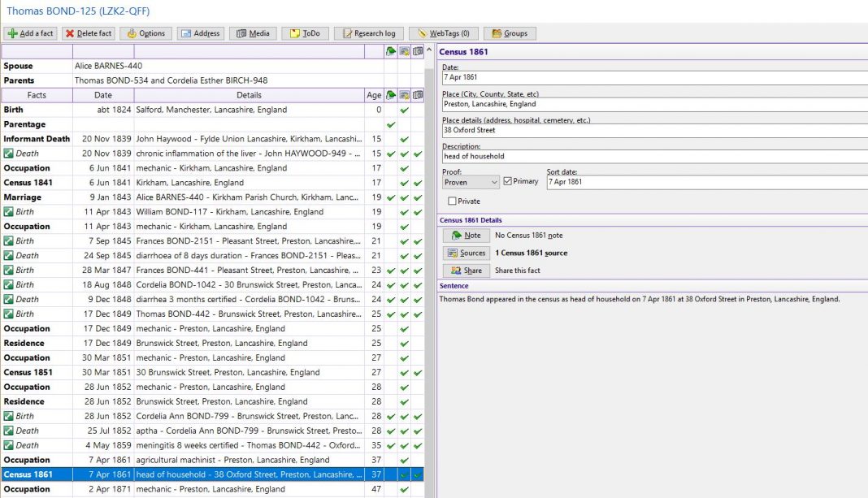Click the Date field with 7 Apr 1861
Screen dimensions: 868x498
coord(654,77)
